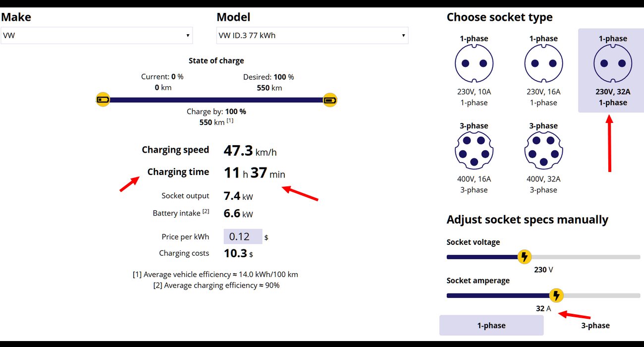Choose the 400V, 16A 3-phase socket icon

pos(474,151)
